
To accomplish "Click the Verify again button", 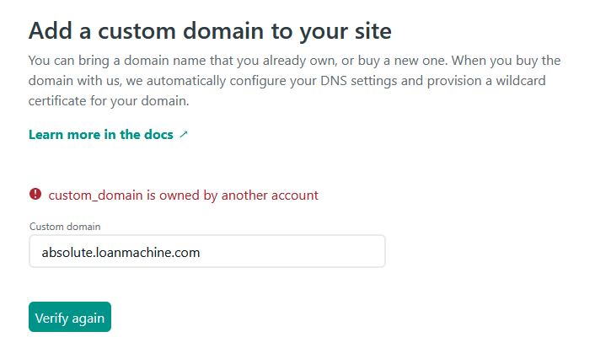I will (70, 317).
